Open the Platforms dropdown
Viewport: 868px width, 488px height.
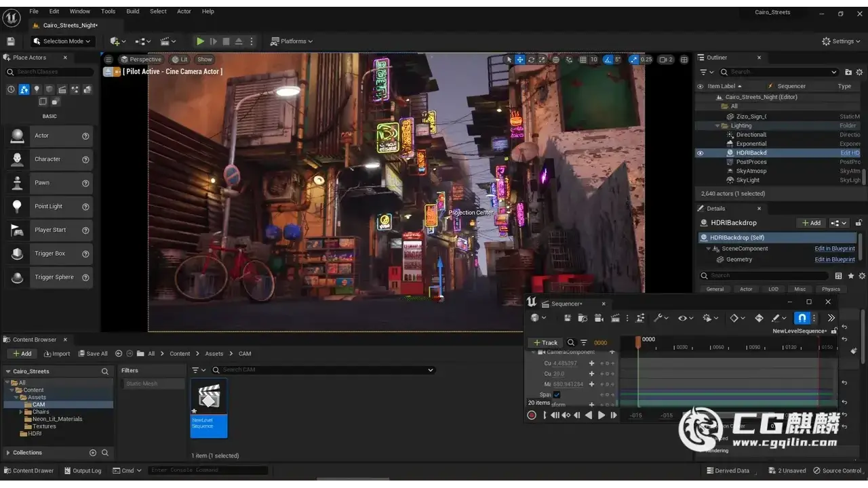(x=293, y=41)
